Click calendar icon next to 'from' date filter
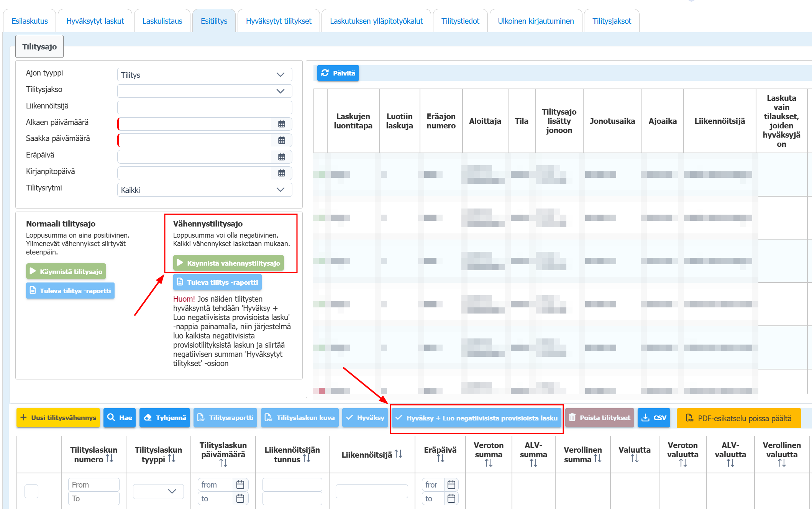Screen dimensions: 812x509 click(240, 485)
